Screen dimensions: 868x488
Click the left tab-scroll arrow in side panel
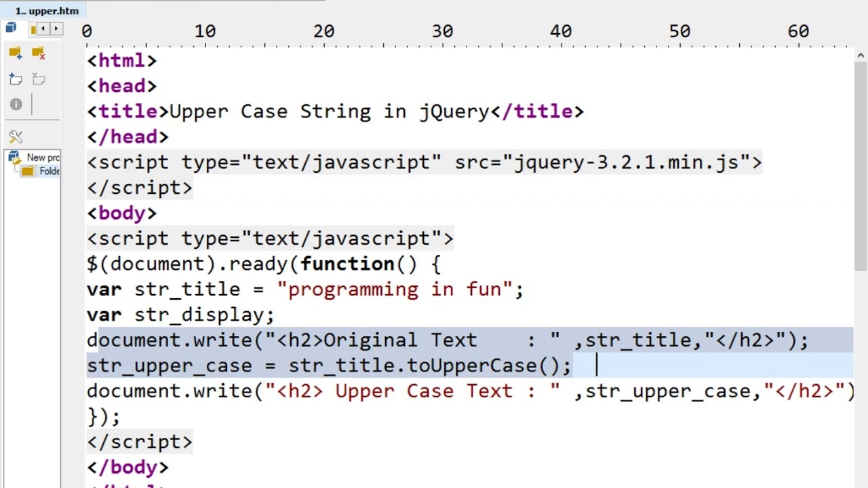point(43,29)
